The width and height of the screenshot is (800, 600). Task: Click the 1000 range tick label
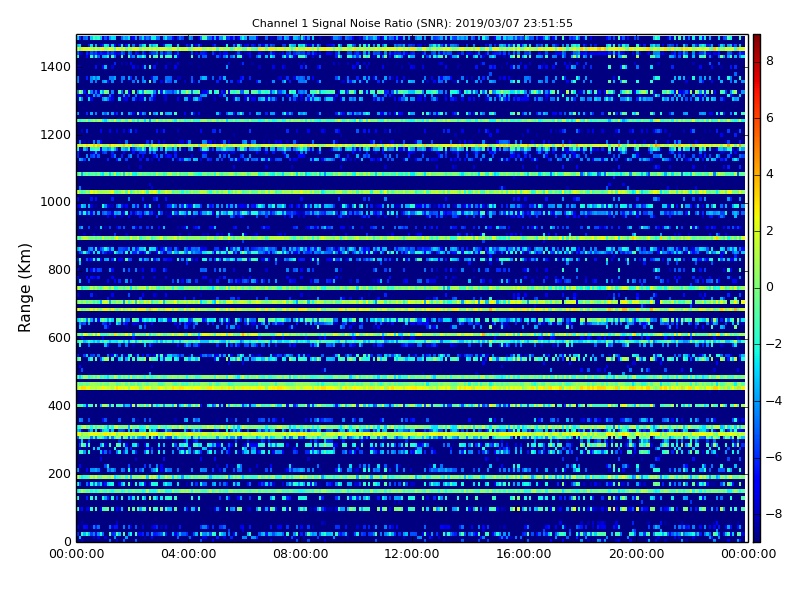point(55,202)
